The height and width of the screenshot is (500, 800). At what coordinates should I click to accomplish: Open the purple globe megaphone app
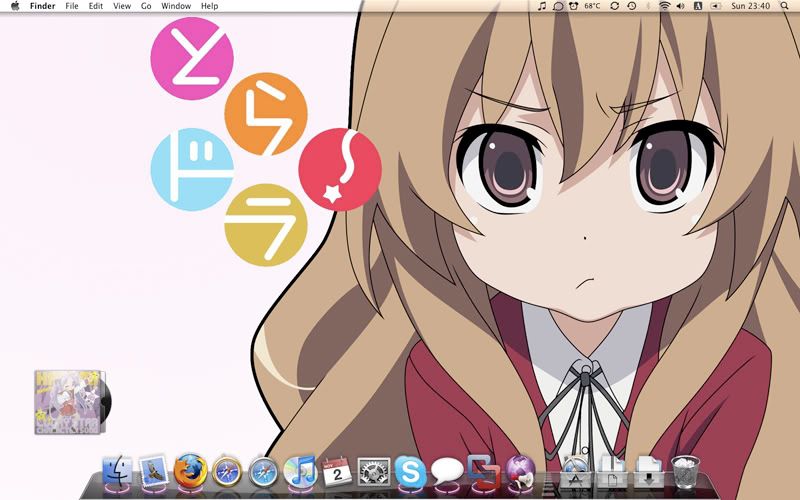pos(520,471)
